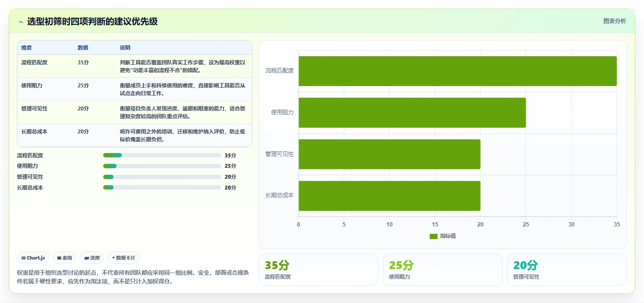Select the Chart.js tag chip
Image resolution: width=644 pixels, height=303 pixels.
coord(34,258)
